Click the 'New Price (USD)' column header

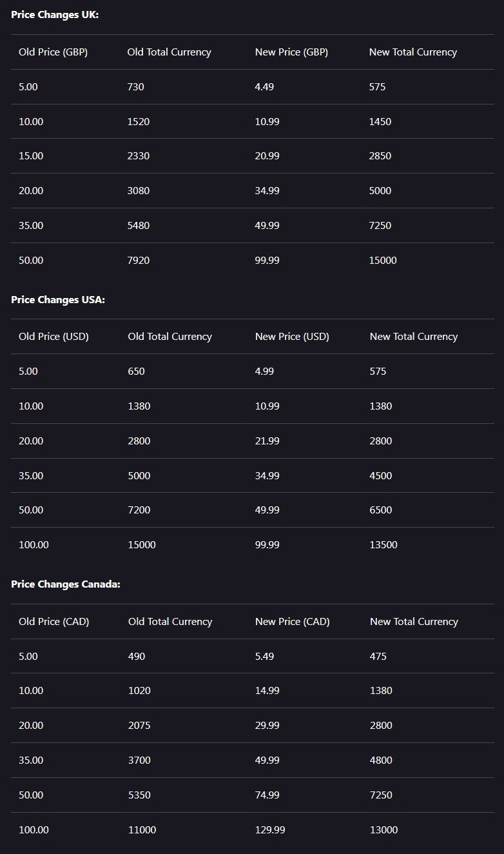pos(292,337)
